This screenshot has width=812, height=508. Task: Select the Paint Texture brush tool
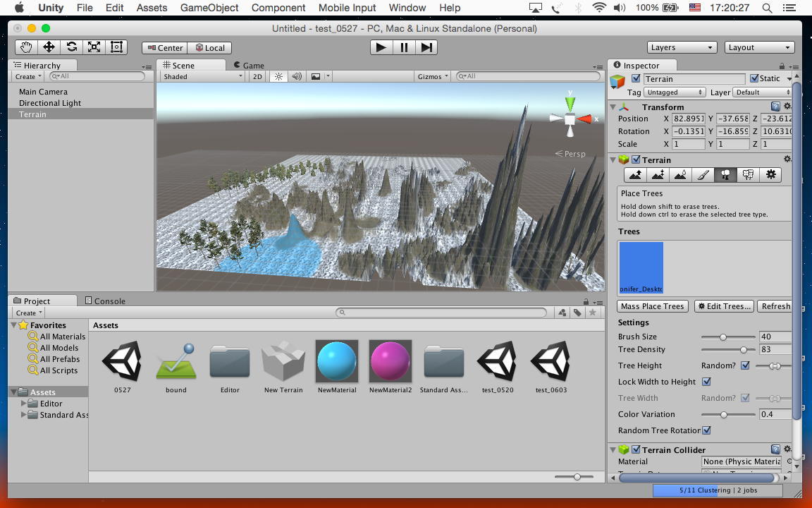click(703, 175)
